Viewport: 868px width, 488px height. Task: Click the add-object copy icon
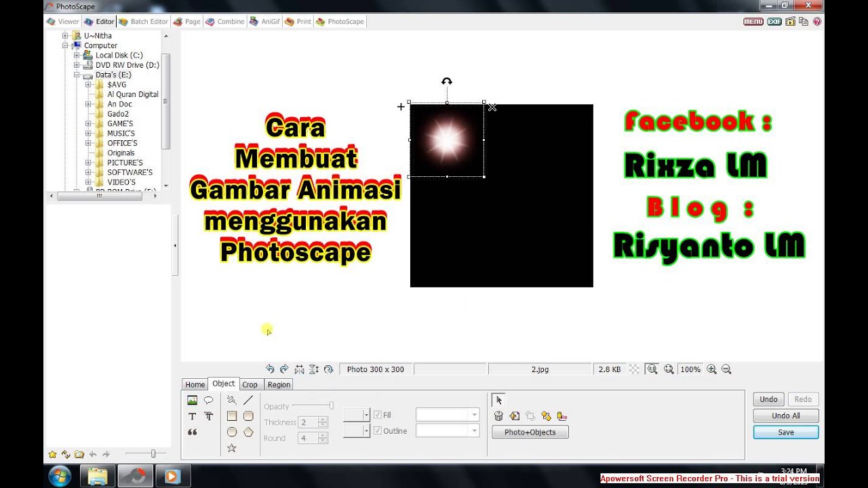pos(514,416)
